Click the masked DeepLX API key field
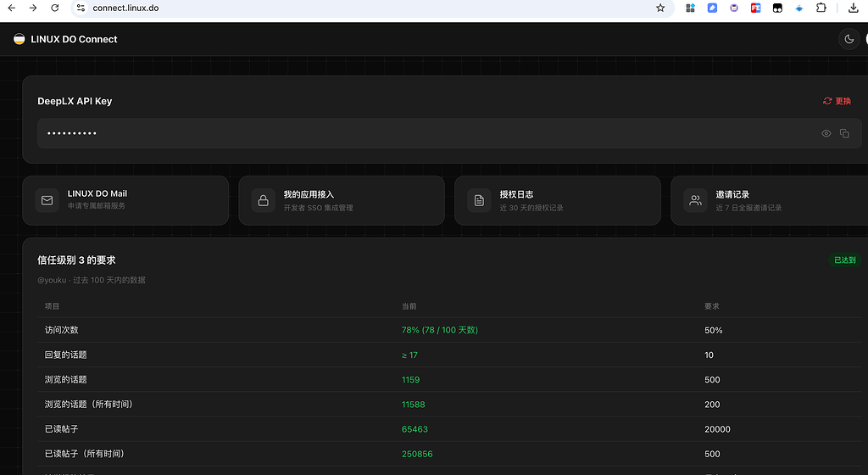Image resolution: width=868 pixels, height=475 pixels. click(x=449, y=133)
